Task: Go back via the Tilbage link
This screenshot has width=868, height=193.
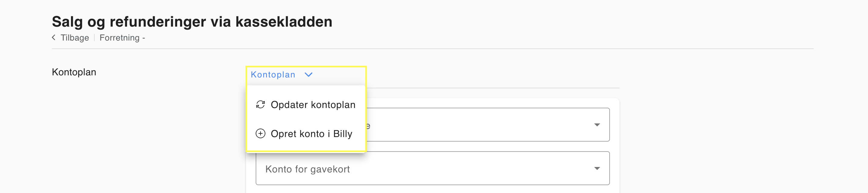Action: point(75,38)
